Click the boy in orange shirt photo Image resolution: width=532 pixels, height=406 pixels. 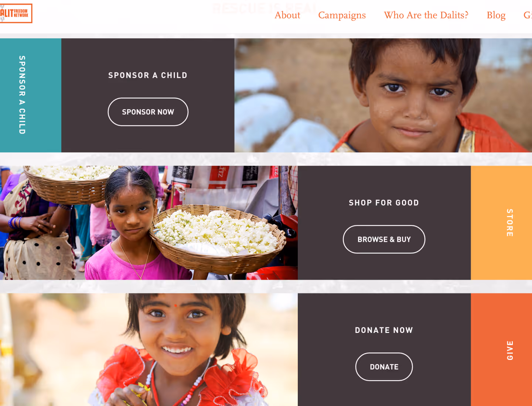pyautogui.click(x=383, y=95)
